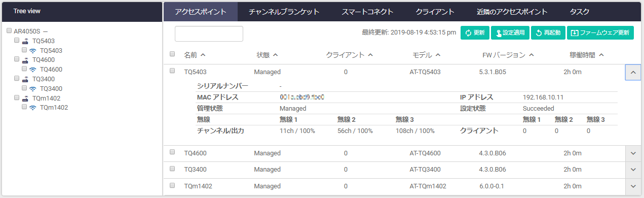Expand the TQ3400 row details

click(633, 170)
